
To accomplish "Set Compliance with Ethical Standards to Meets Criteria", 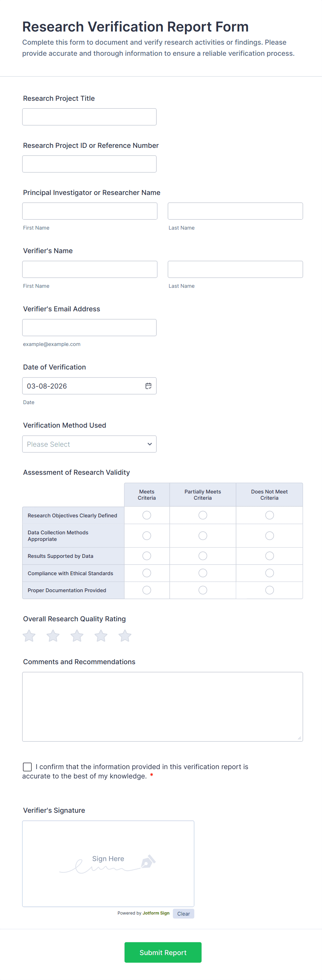I will (147, 573).
